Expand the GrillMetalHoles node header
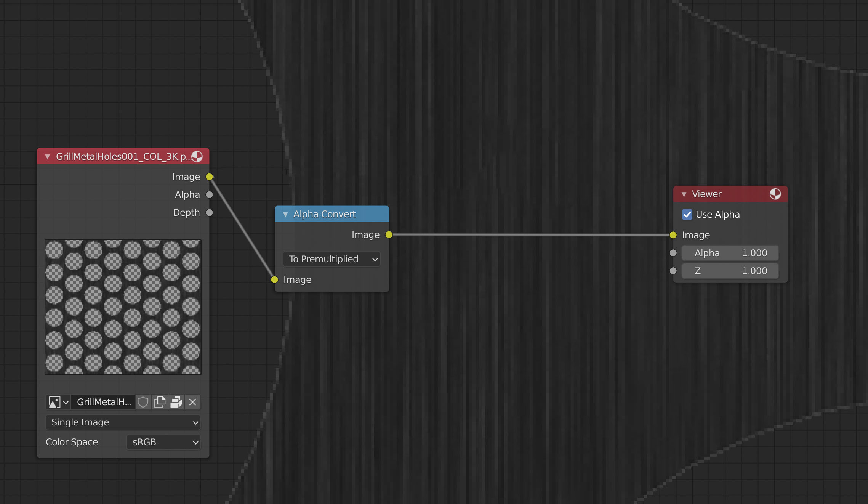The image size is (868, 504). [47, 156]
